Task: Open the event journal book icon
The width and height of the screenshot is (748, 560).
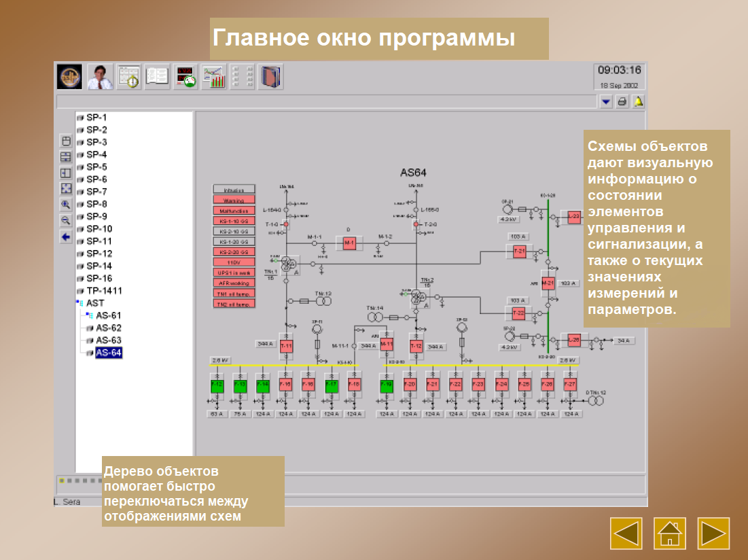Action: coord(157,76)
